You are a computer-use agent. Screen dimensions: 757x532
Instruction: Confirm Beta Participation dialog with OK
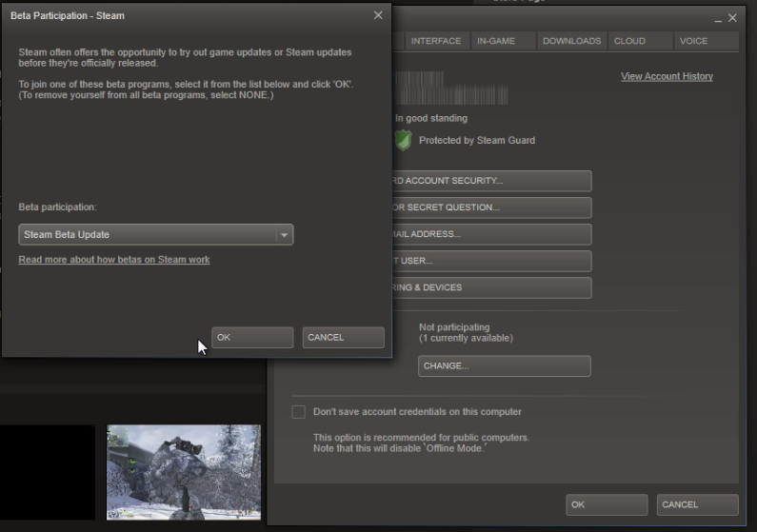pos(251,338)
